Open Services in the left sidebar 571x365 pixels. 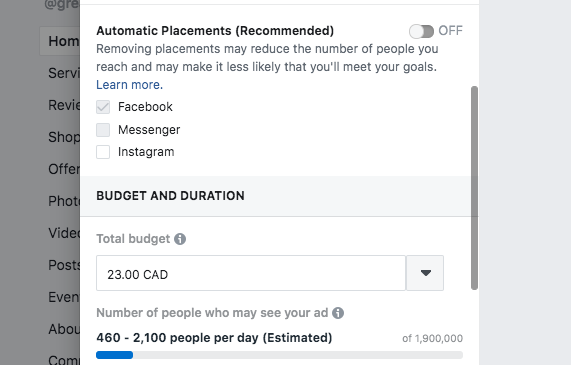[64, 73]
